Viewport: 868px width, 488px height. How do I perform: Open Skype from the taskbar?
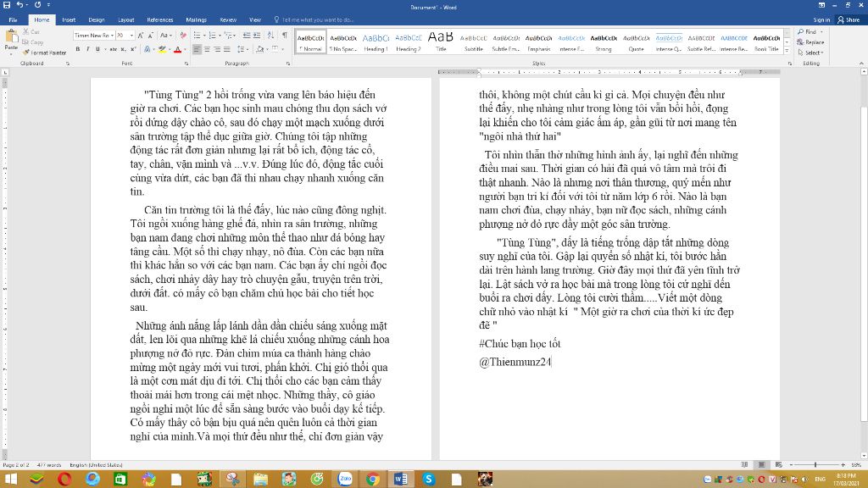pyautogui.click(x=428, y=479)
